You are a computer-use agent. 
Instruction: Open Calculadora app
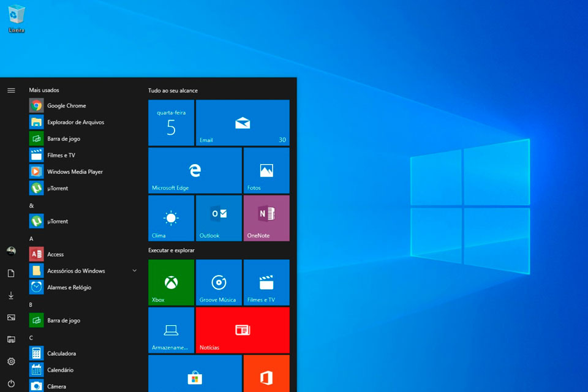coord(83,353)
